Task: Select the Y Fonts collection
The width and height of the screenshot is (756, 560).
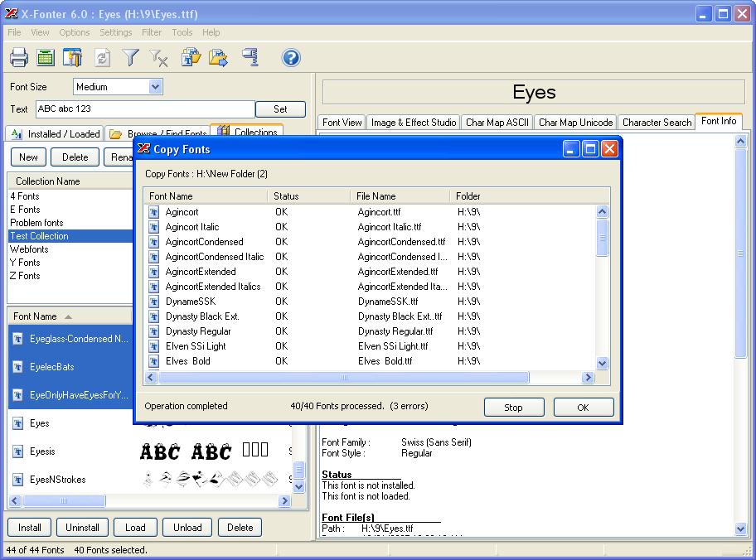Action: [x=25, y=263]
